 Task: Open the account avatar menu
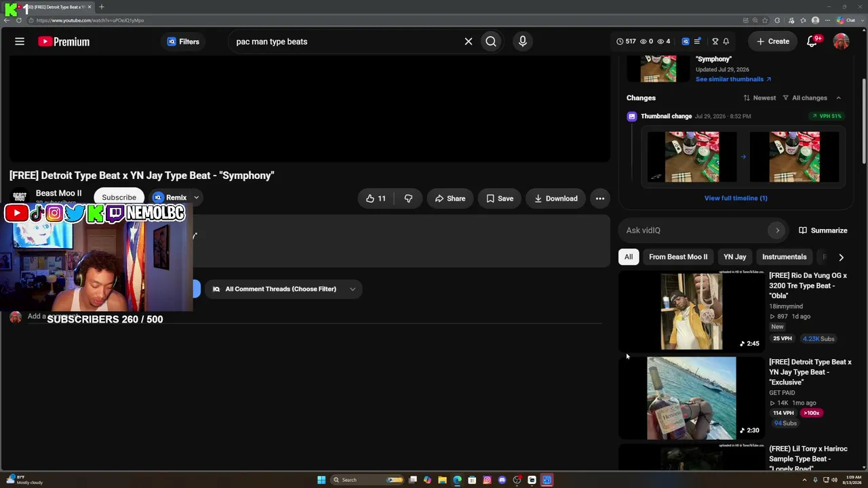pos(841,41)
